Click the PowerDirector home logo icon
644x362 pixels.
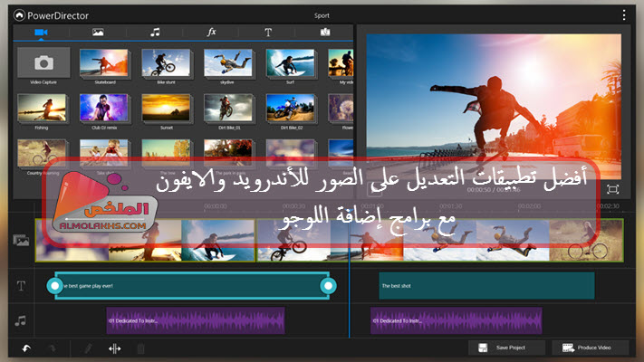coord(19,15)
